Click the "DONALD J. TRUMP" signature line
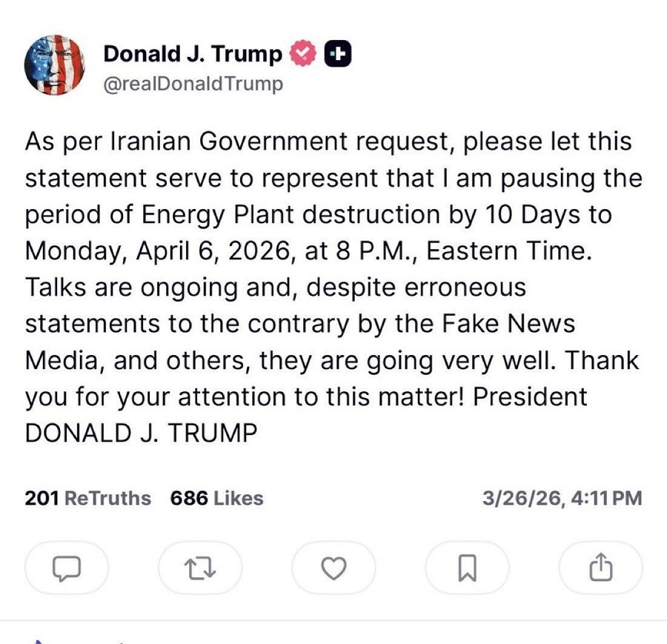Viewport: 667px width, 644px height. point(141,433)
